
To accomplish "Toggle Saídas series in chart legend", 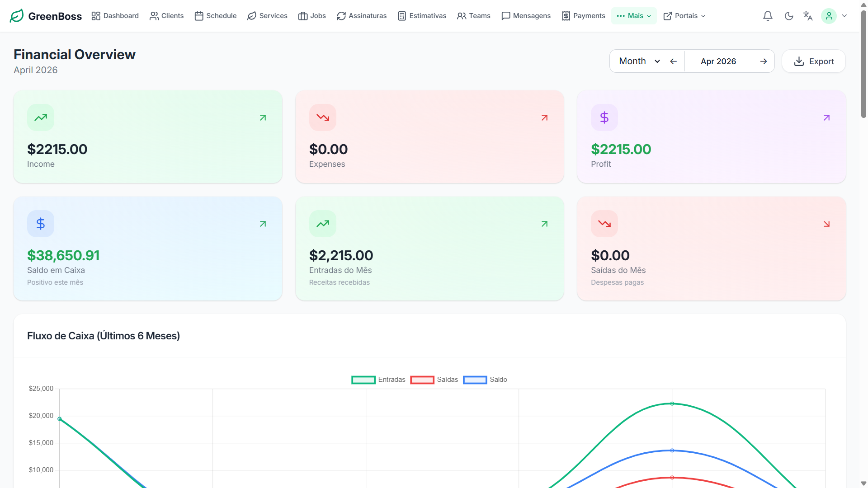I will [434, 380].
